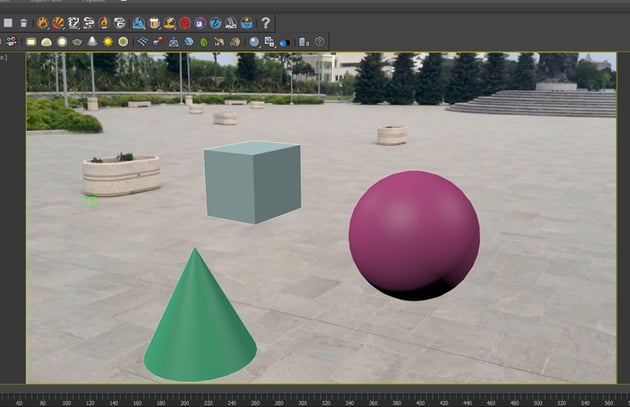The width and height of the screenshot is (630, 407).
Task: Click the grid table icon in top toolbar
Action: [8, 23]
